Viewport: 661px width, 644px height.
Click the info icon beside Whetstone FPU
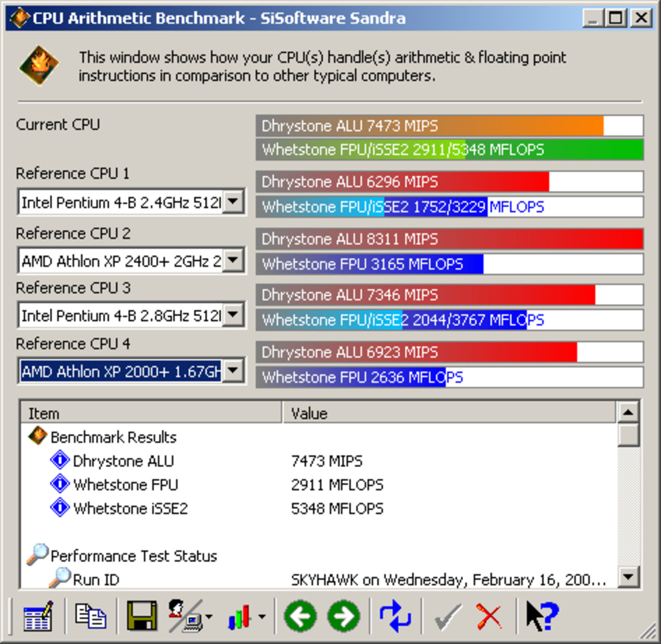tap(60, 484)
